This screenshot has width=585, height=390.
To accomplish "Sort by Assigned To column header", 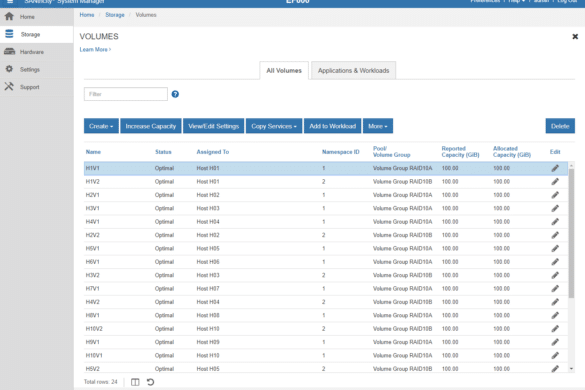I will 213,152.
